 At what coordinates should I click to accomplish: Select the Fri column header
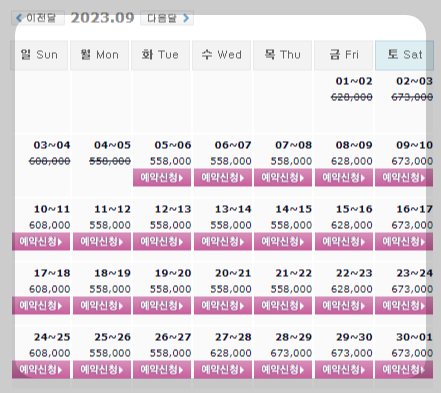pyautogui.click(x=343, y=55)
